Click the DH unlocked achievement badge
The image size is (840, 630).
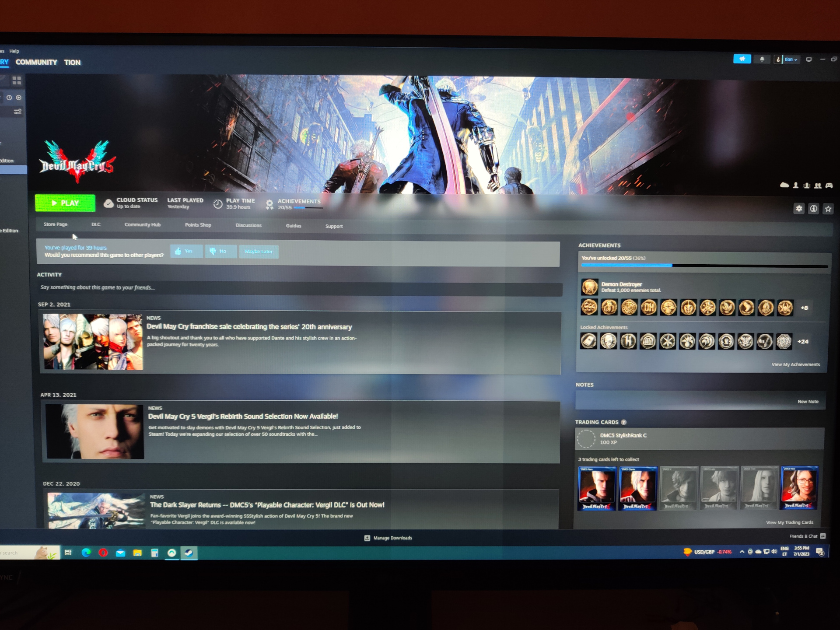649,308
